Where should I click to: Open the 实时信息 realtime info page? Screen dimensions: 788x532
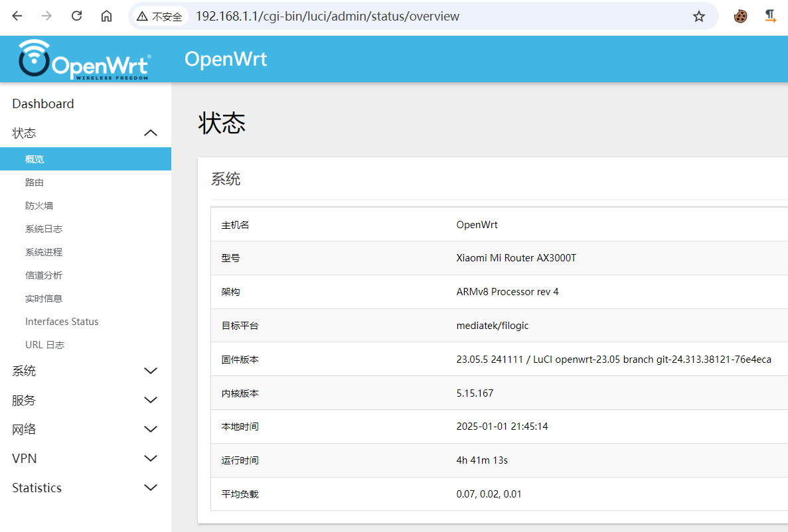pyautogui.click(x=44, y=299)
